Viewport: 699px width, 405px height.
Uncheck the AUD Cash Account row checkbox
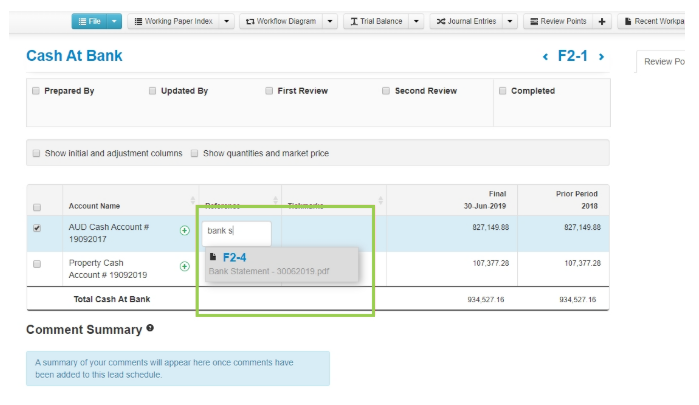37,228
